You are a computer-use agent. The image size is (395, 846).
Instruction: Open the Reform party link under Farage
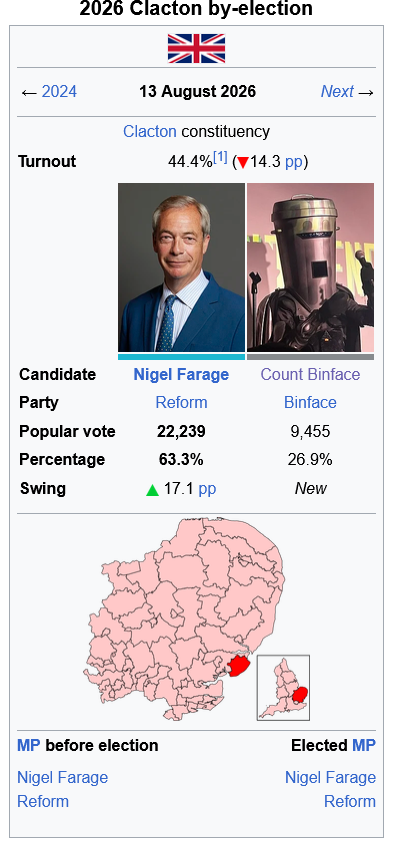pos(181,402)
